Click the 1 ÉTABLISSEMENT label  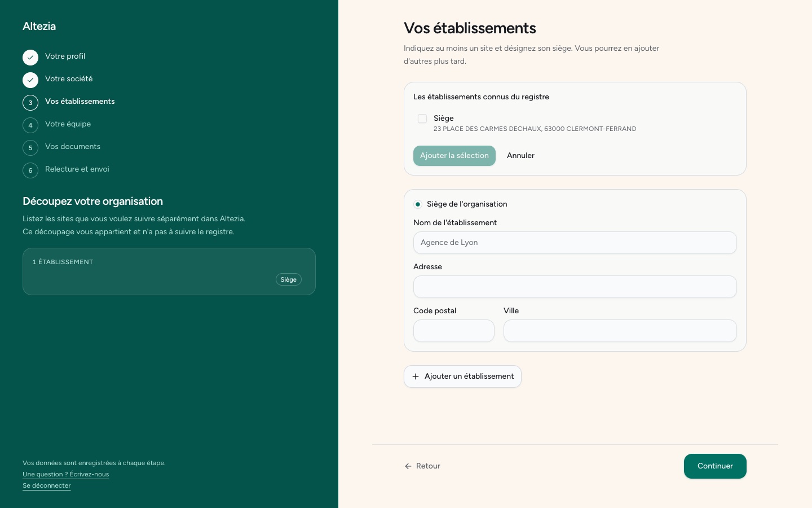[63, 262]
